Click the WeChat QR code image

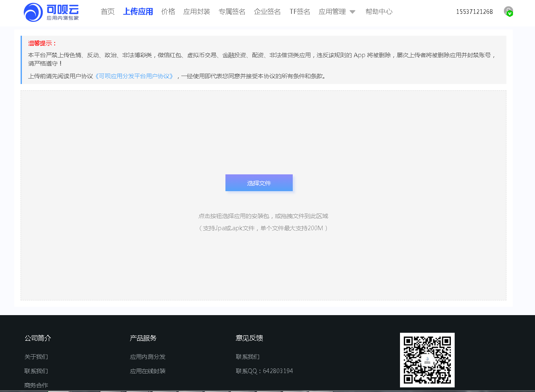[x=427, y=360]
